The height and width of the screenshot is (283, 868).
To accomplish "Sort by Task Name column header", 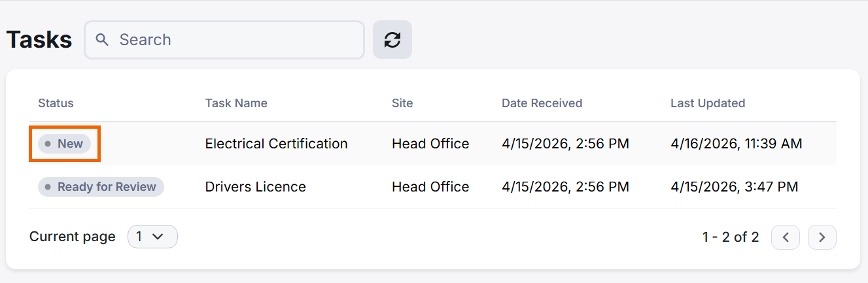I will [x=236, y=103].
